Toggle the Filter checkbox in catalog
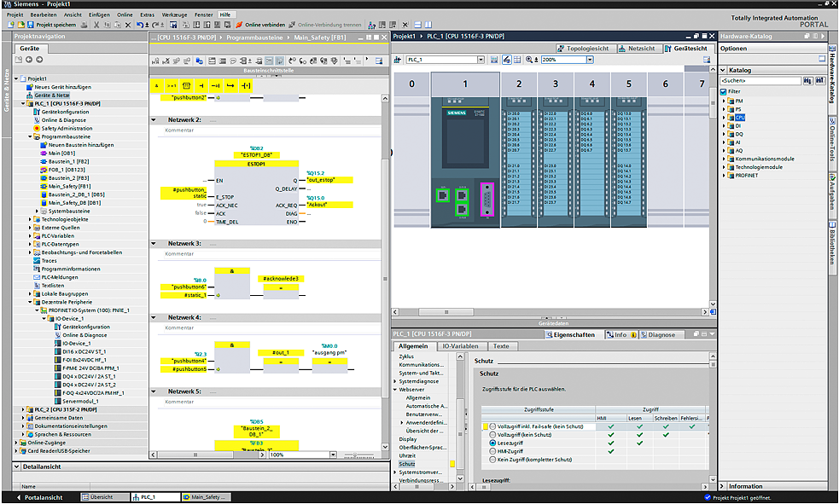Viewport: 839px width, 504px height. click(724, 91)
